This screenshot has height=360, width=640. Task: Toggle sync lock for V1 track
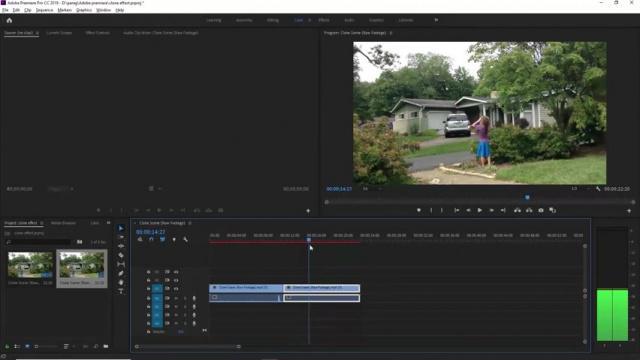click(x=167, y=289)
